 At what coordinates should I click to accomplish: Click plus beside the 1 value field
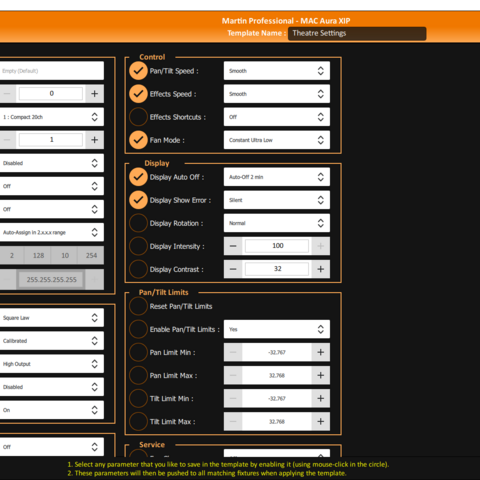tap(95, 140)
